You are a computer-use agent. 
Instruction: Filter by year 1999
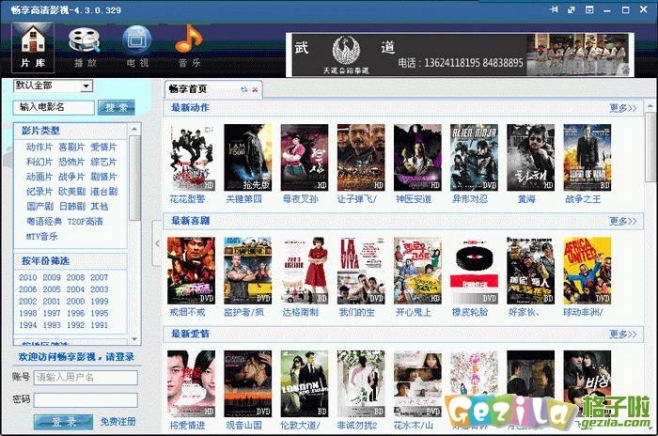[x=99, y=301]
